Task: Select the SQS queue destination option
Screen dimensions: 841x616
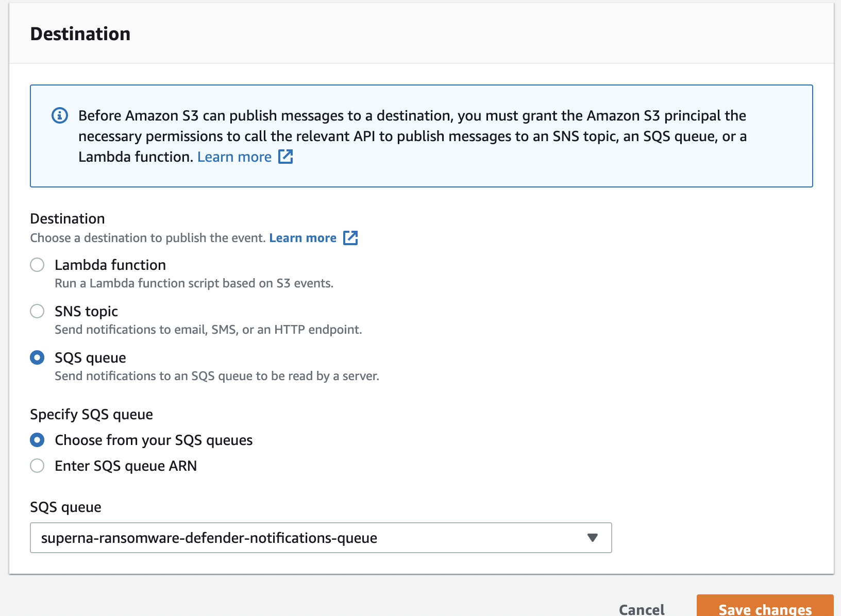Action: (37, 357)
